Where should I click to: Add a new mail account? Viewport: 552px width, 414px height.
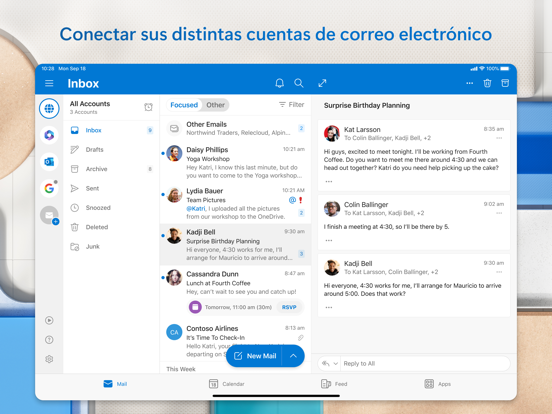point(49,215)
